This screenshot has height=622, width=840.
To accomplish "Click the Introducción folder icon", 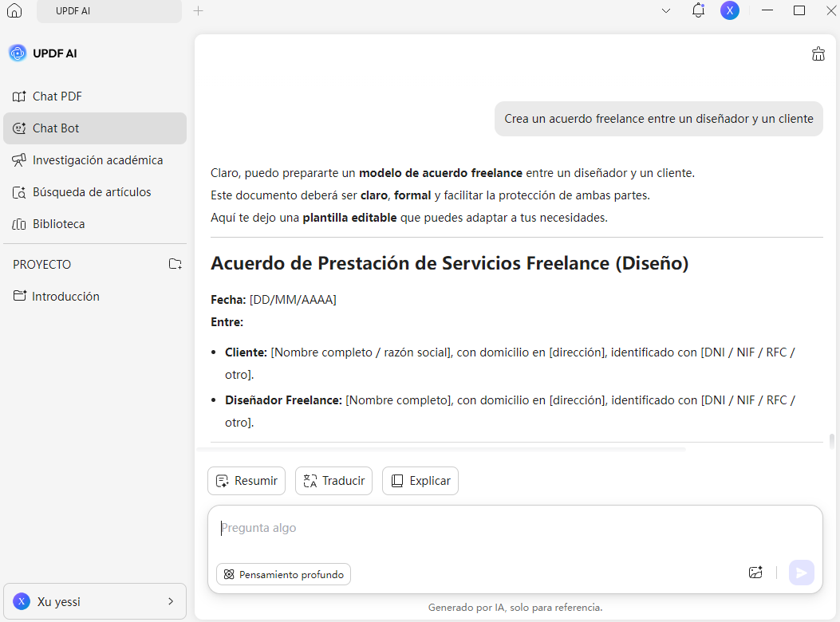I will click(x=20, y=296).
